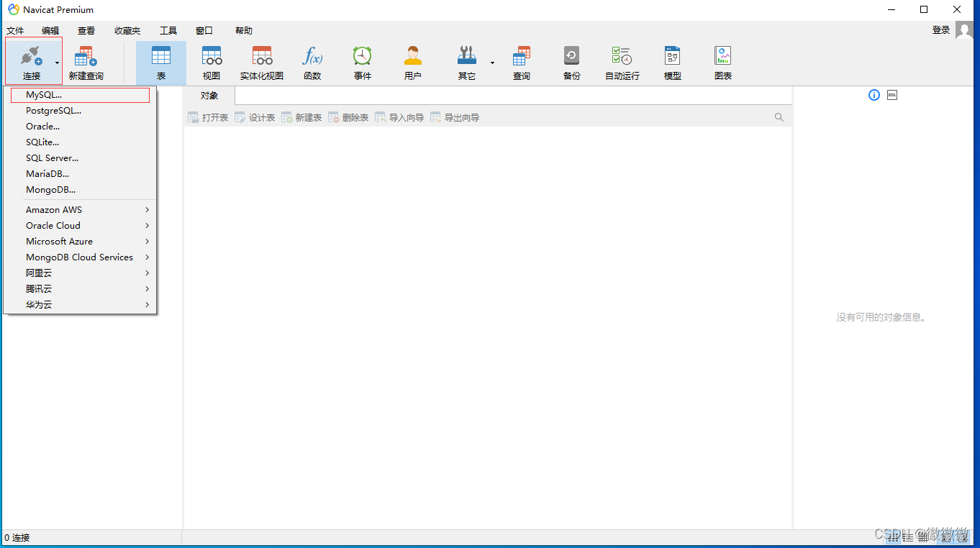Select the View (视图) toolbar icon
This screenshot has width=980, height=548.
pyautogui.click(x=212, y=55)
